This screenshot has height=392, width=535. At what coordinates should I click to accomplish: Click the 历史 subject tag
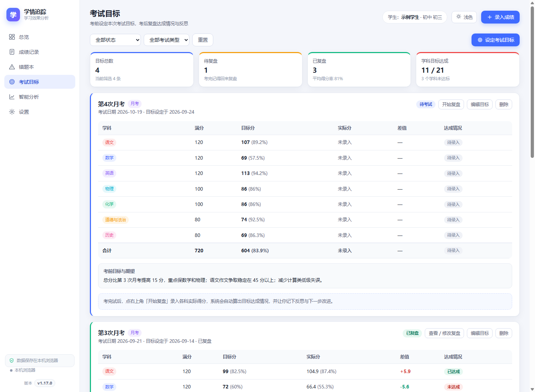109,235
